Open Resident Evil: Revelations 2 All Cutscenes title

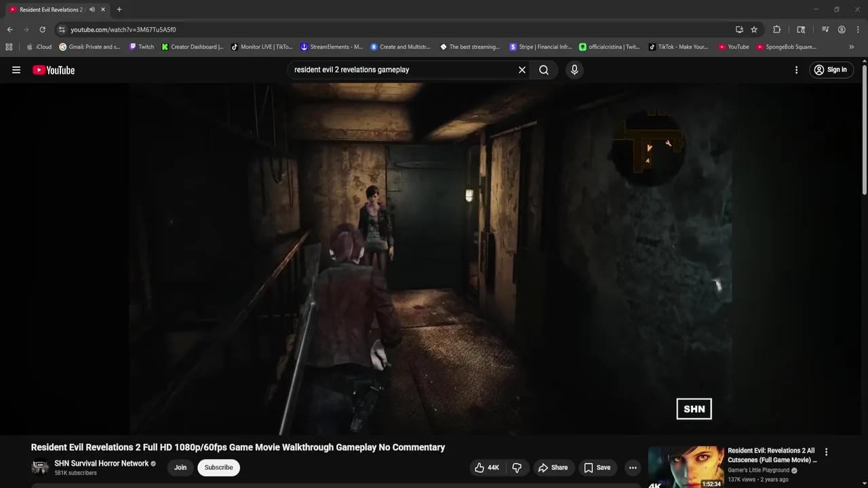click(772, 455)
